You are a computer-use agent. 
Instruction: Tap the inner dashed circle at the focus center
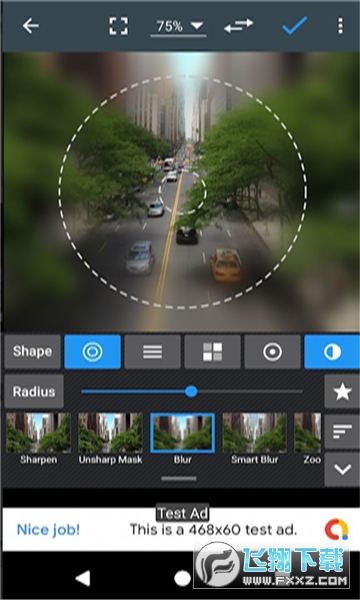(x=182, y=191)
